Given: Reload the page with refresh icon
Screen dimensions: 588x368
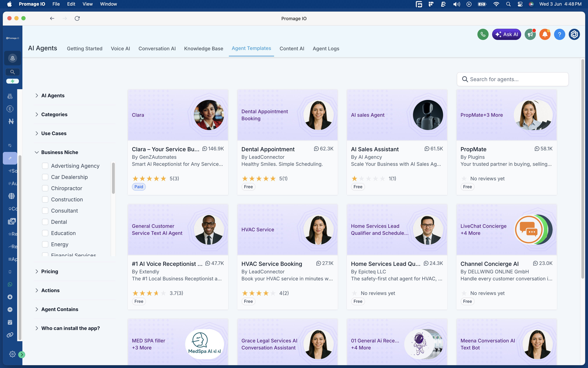Looking at the screenshot, I should pos(77,18).
